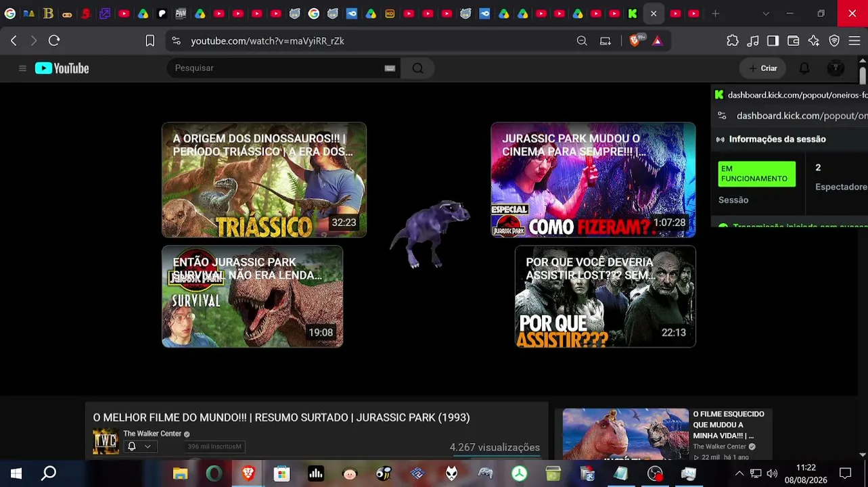View site information icon in address bar
This screenshot has width=868, height=487.
(177, 41)
